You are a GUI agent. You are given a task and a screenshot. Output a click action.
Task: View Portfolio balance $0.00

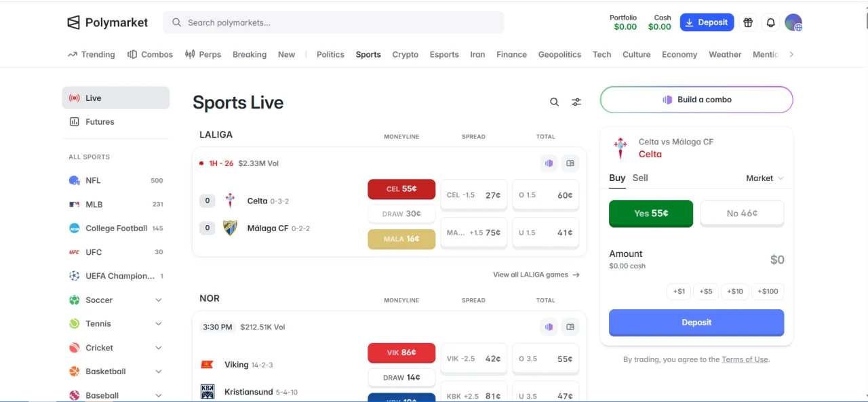pyautogui.click(x=624, y=22)
